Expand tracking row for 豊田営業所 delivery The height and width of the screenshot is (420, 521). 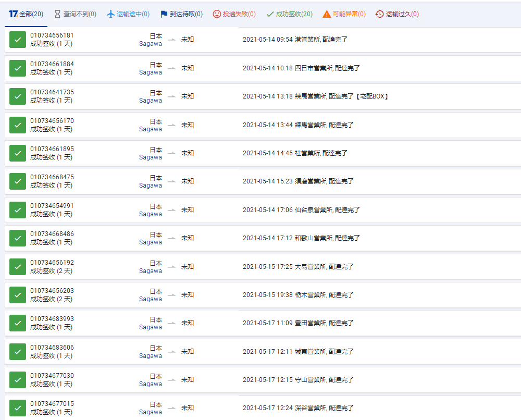(298, 323)
